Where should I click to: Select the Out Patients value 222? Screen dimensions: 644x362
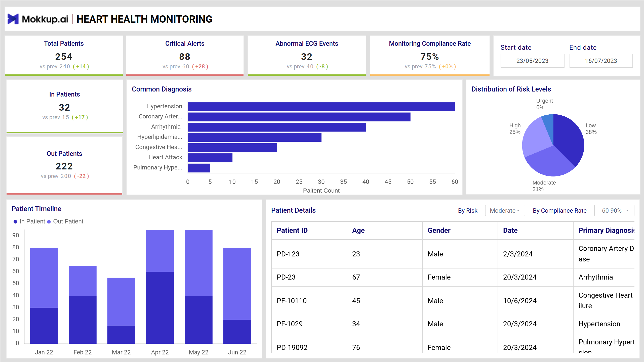tap(64, 166)
